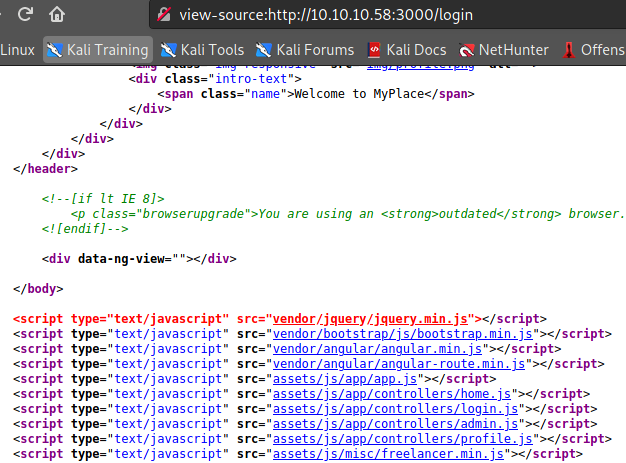Click the closing '</body>' tag
The width and height of the screenshot is (626, 463).
pyautogui.click(x=38, y=289)
